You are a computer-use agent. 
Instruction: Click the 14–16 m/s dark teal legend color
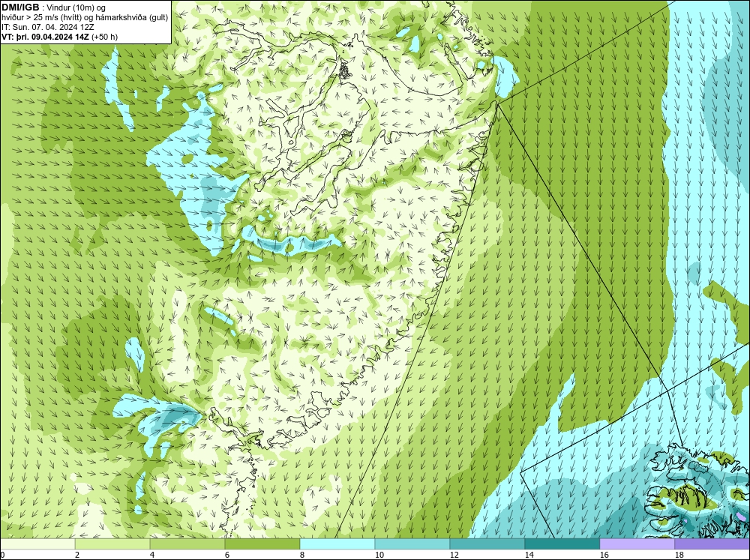click(x=562, y=544)
